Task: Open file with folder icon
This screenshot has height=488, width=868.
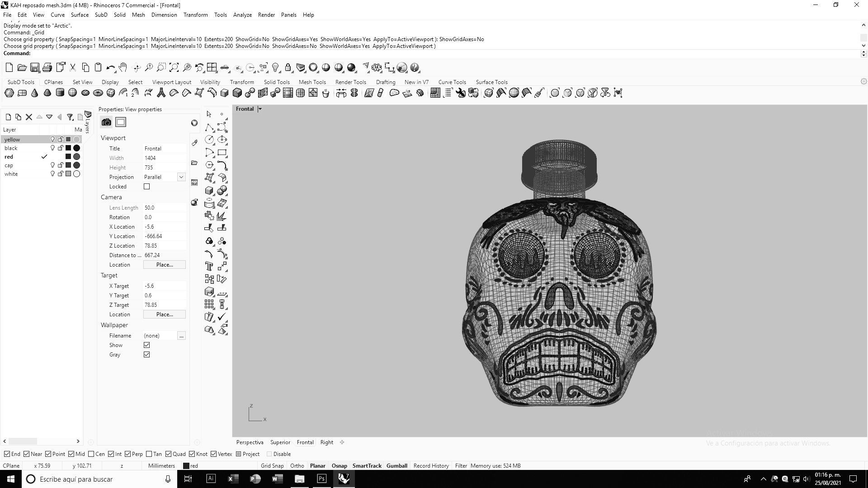Action: pyautogui.click(x=22, y=68)
